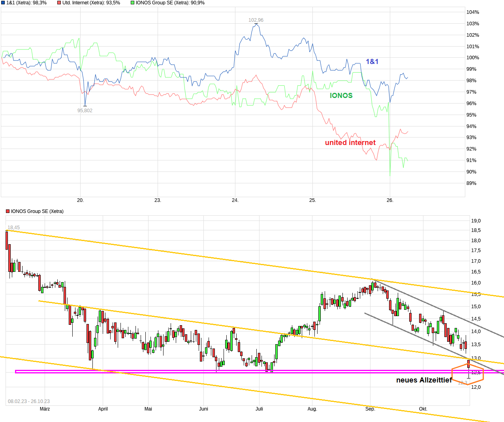Click the '25.' date axis label

click(x=313, y=200)
